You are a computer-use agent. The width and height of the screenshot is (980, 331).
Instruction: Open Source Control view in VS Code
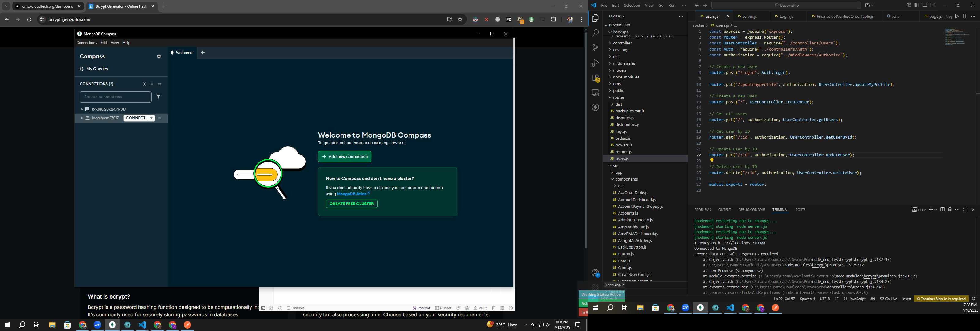(595, 48)
